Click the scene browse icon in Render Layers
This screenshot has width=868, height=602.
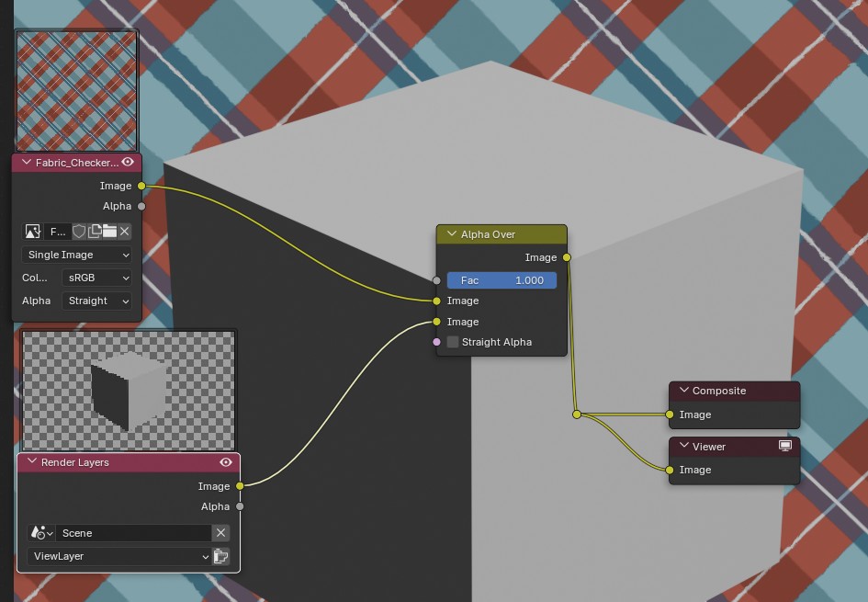[41, 533]
